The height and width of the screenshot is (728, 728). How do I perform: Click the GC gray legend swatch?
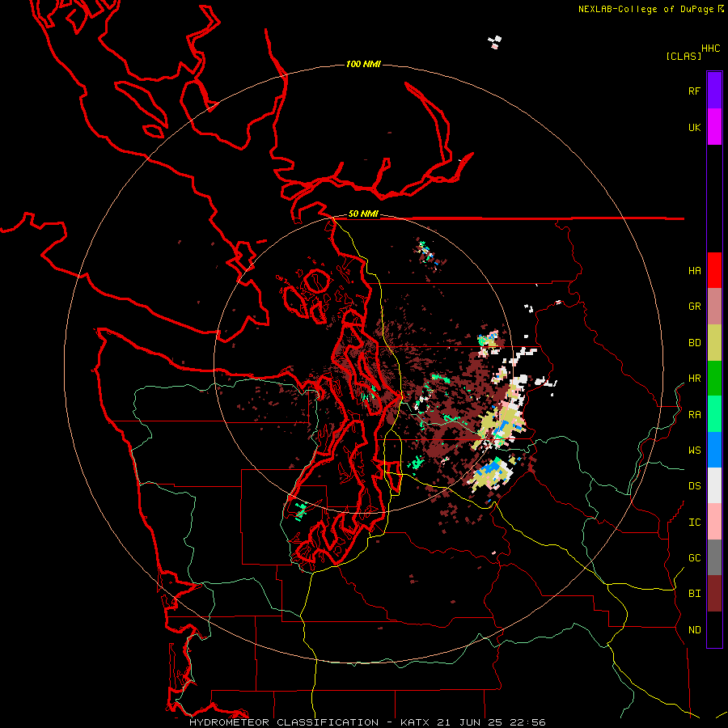click(714, 557)
